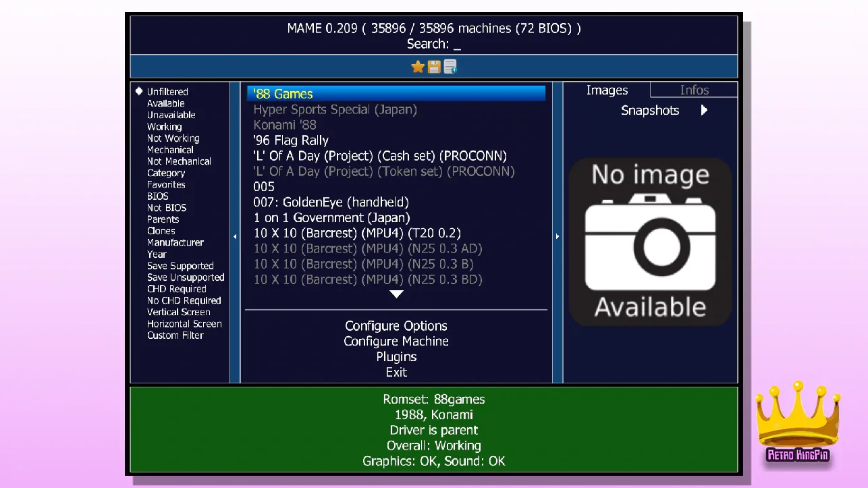Click the Search input field
The height and width of the screenshot is (488, 868).
coord(434,45)
